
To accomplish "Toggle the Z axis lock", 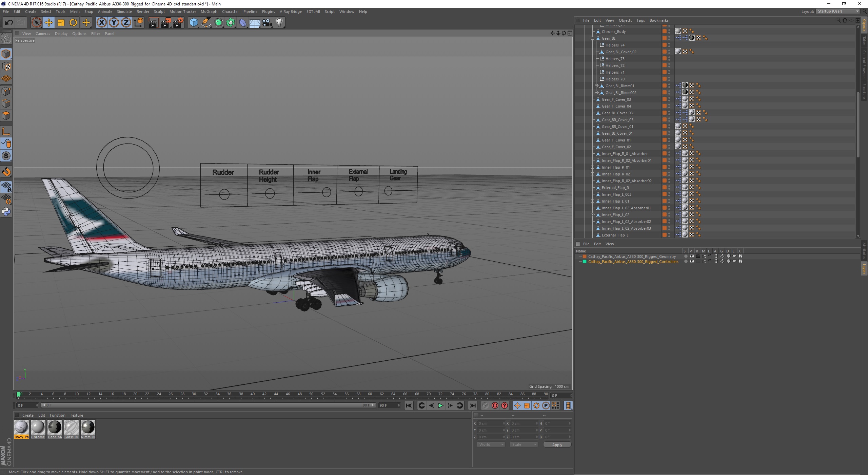I will [126, 23].
